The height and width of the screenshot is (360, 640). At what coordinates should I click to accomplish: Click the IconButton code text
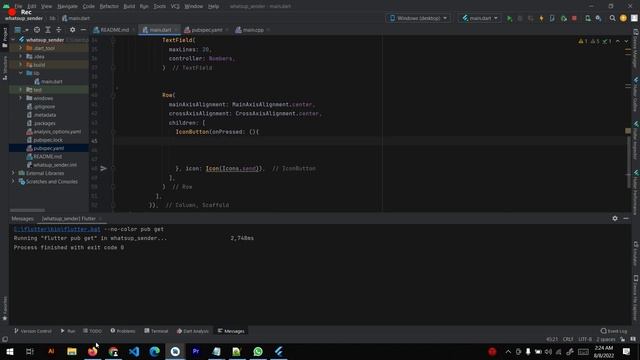click(x=192, y=132)
